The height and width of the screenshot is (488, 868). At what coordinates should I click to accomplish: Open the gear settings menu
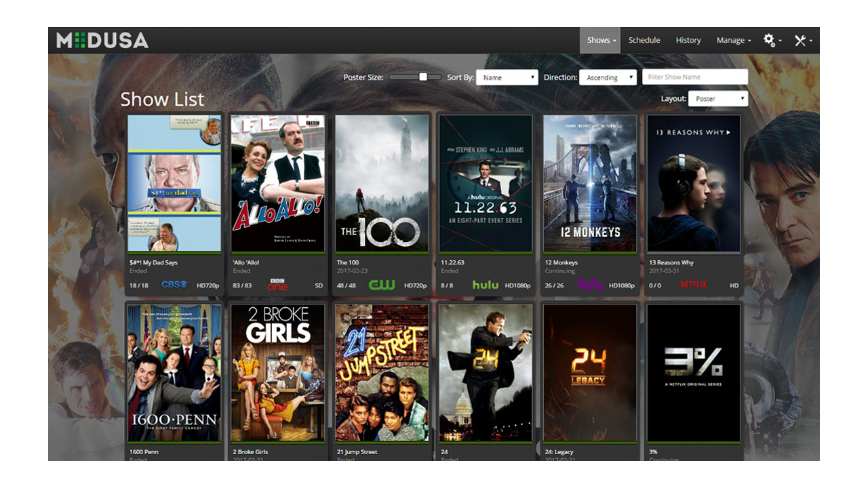coord(772,41)
